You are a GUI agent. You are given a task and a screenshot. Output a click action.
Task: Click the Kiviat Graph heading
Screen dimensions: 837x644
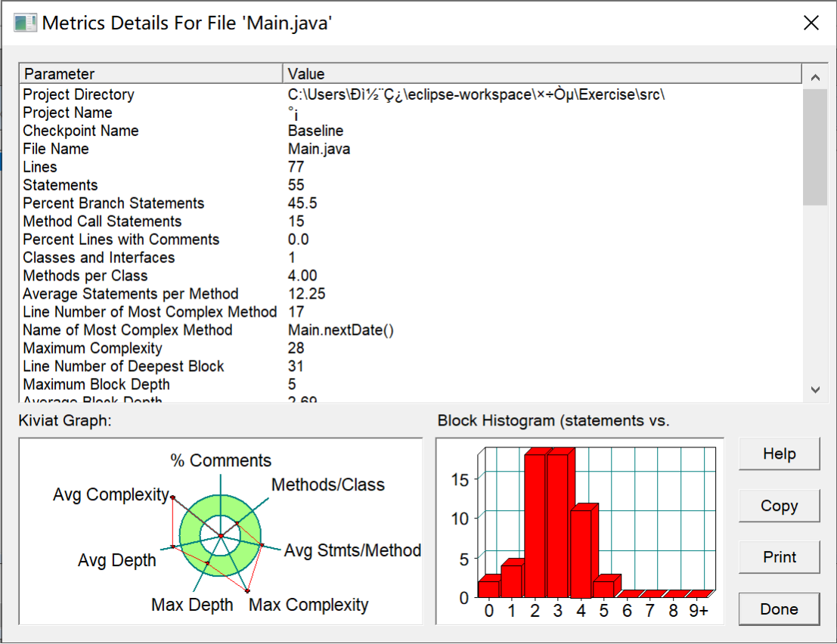click(65, 420)
